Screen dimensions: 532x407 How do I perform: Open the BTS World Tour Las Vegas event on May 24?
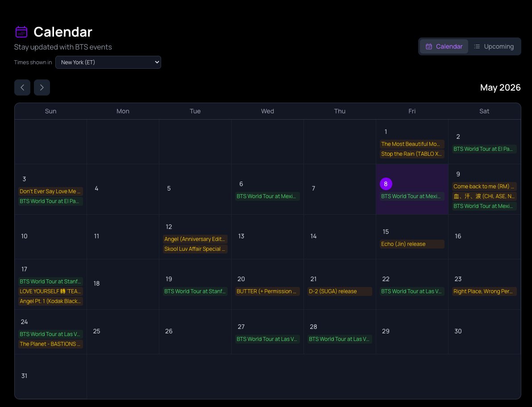[x=50, y=334]
